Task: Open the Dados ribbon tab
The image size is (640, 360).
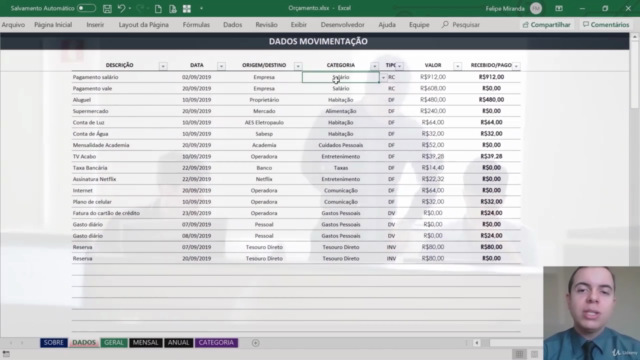Action: tap(232, 25)
